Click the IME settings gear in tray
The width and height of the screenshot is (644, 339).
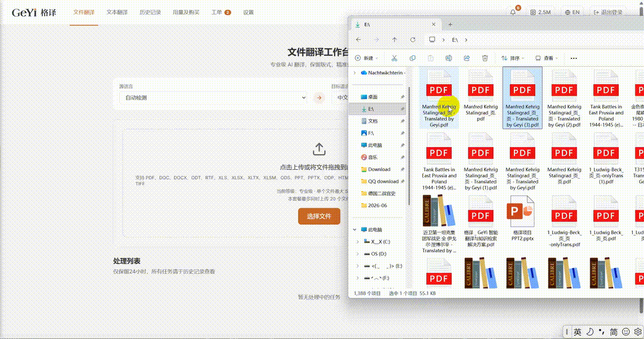pos(638,332)
